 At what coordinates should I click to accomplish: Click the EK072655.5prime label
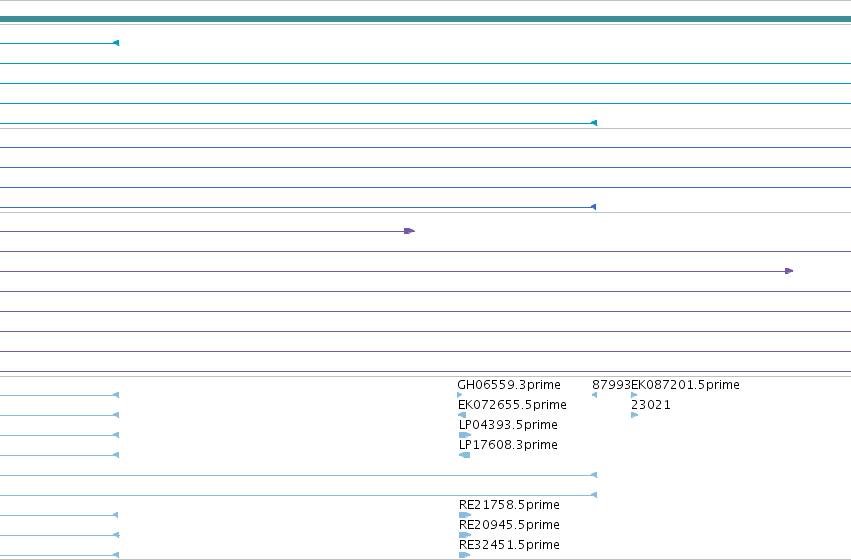coord(512,405)
